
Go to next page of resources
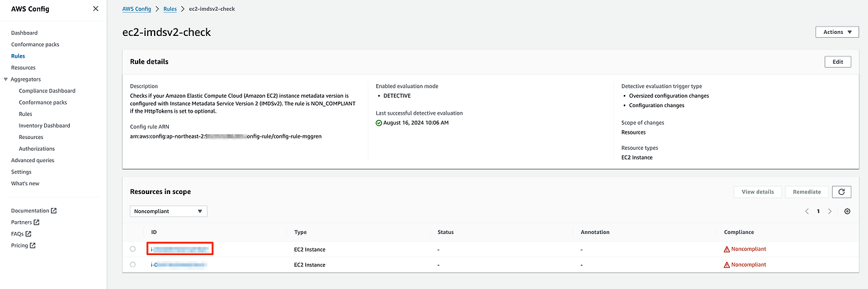[x=829, y=212]
